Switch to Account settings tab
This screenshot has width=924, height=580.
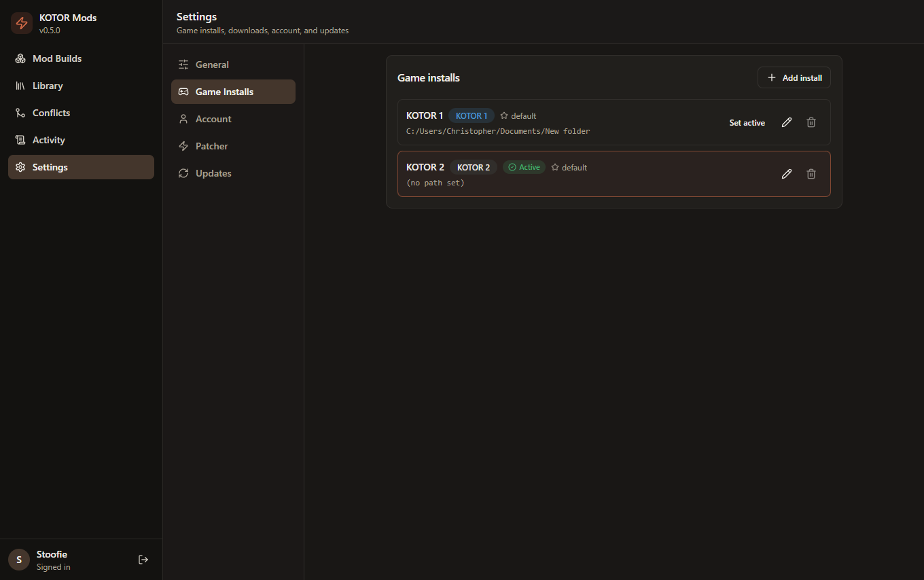(x=233, y=119)
